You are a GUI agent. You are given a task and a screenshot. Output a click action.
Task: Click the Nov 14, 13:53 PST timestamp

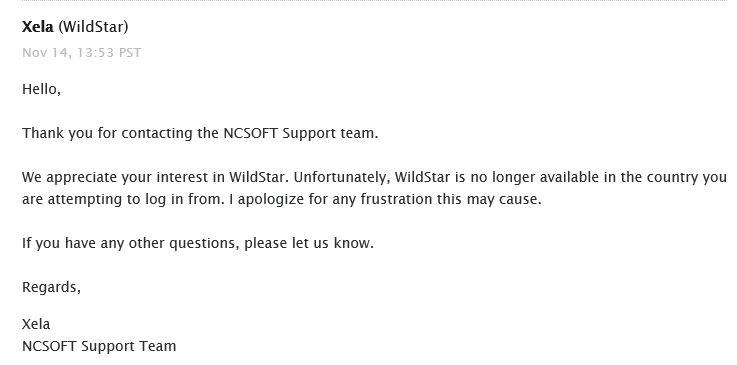(x=81, y=53)
